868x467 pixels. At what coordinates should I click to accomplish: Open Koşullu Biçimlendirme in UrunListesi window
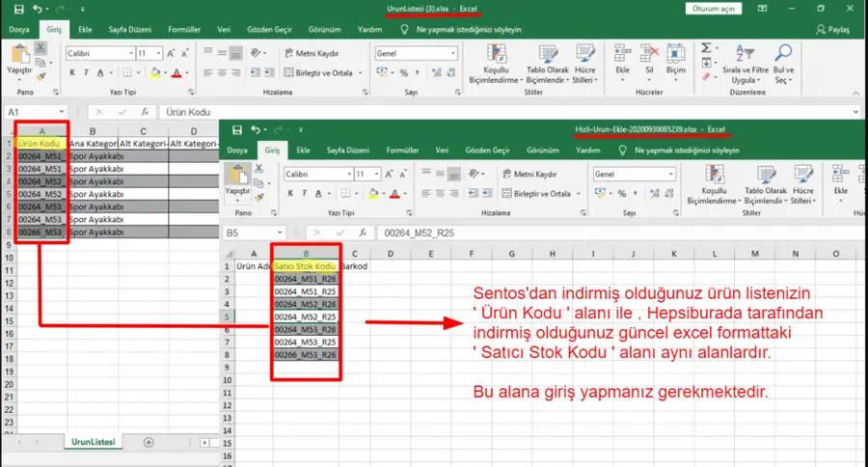(x=496, y=64)
